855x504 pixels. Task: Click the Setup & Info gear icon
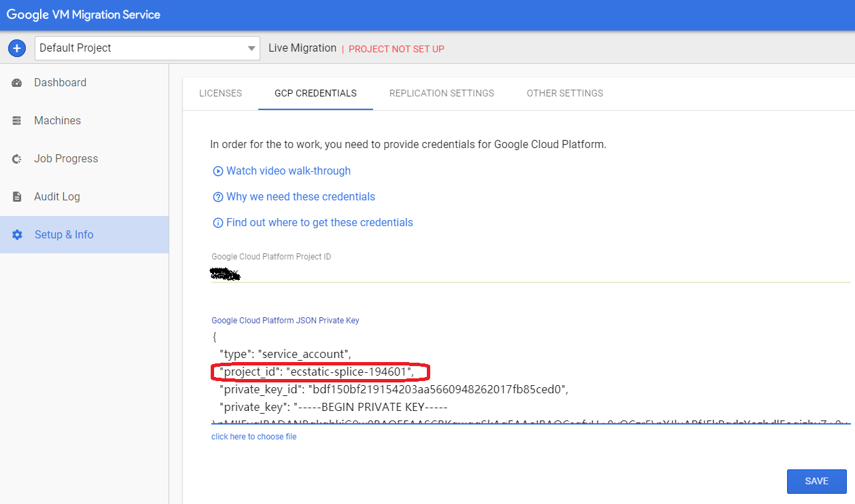(x=16, y=234)
